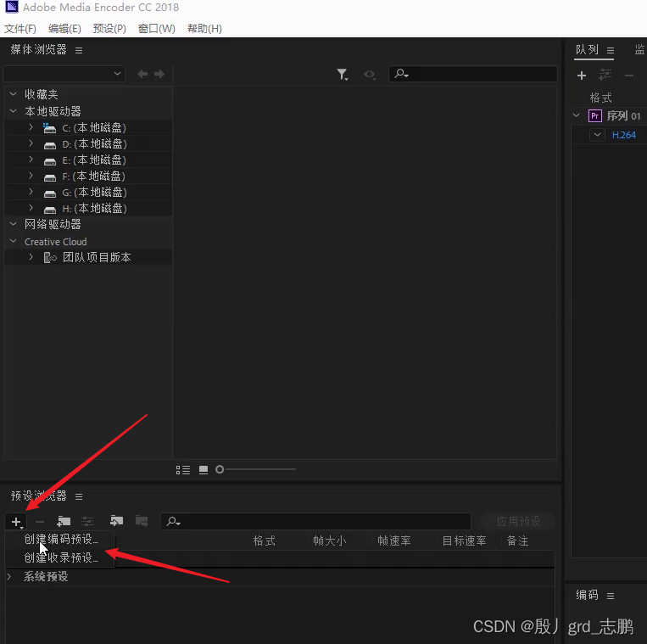Click the H.264 format link
Viewport: 647px width, 644px height.
point(623,135)
